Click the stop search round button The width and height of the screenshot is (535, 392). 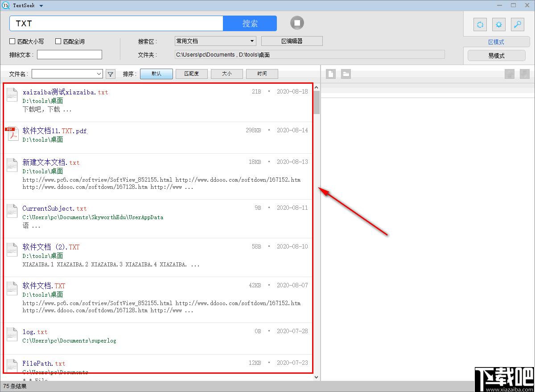297,23
